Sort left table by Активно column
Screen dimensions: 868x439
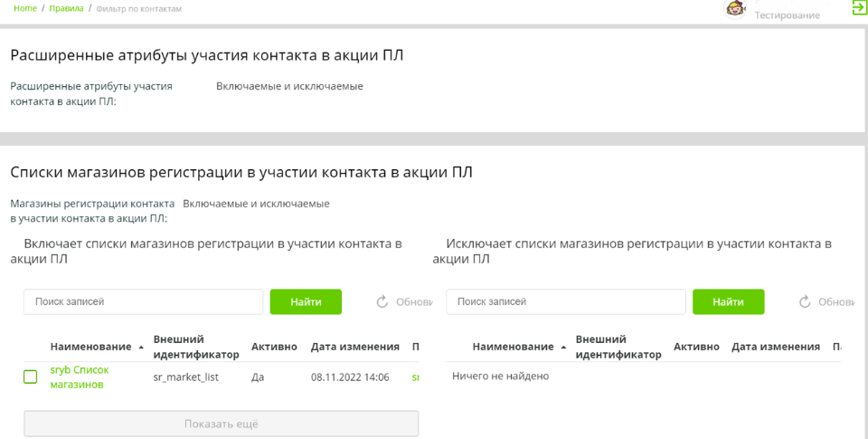pyautogui.click(x=274, y=347)
